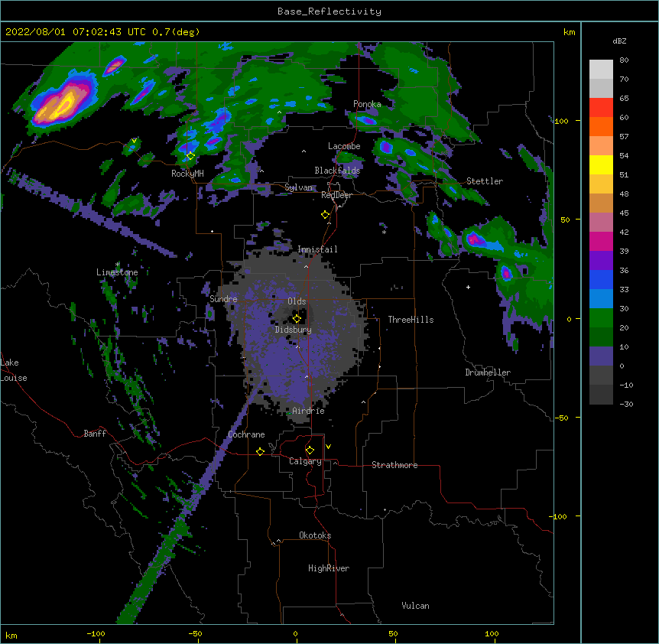Pick the magenta band in the dBZ legend

pyautogui.click(x=601, y=241)
